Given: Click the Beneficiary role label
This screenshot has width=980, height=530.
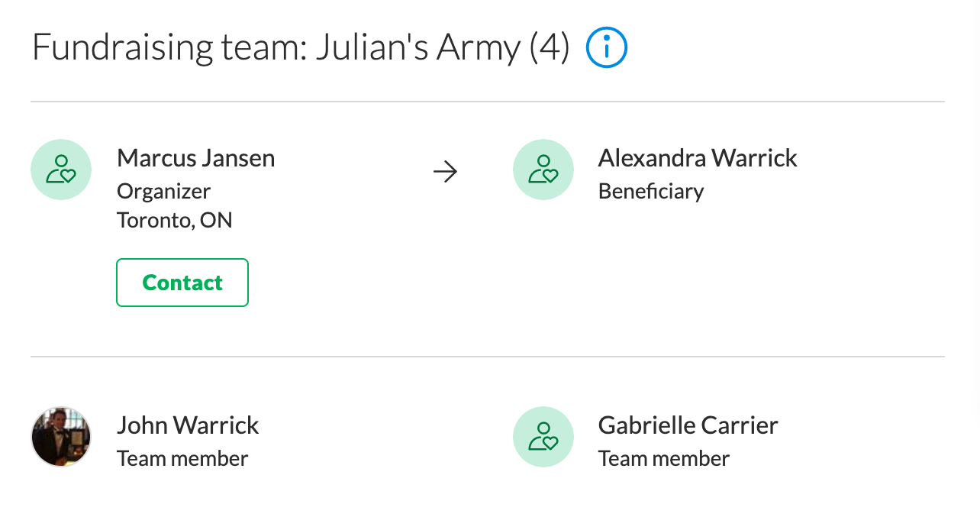Looking at the screenshot, I should [x=651, y=191].
